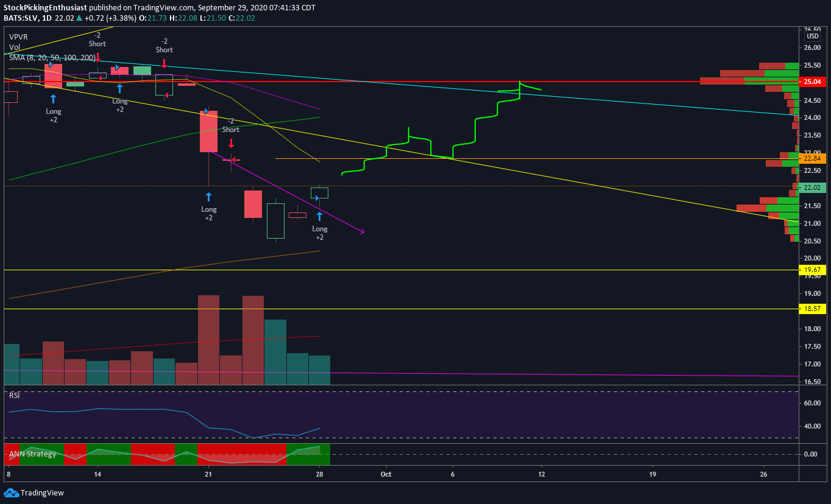Click the USD currency label on the price axis
The image size is (831, 504).
[x=812, y=36]
